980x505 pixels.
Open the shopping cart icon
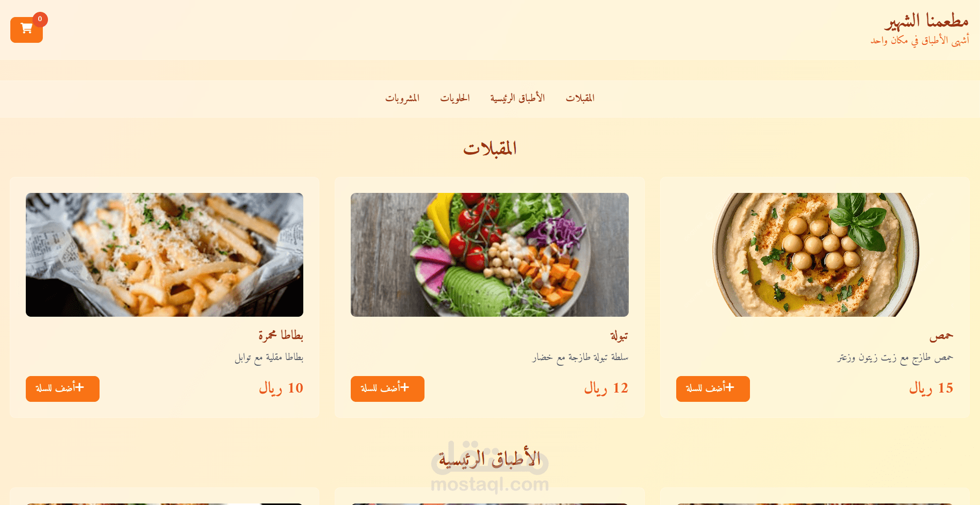(x=26, y=29)
